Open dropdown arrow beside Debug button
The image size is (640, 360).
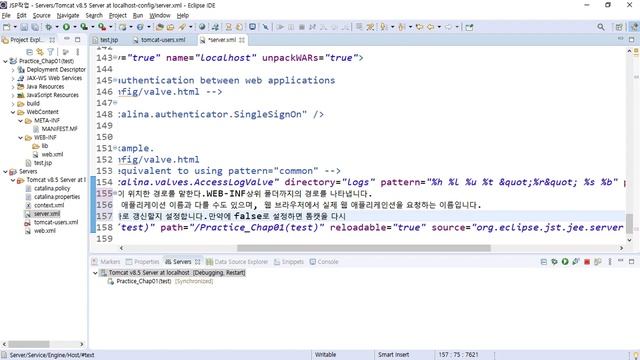[57, 27]
